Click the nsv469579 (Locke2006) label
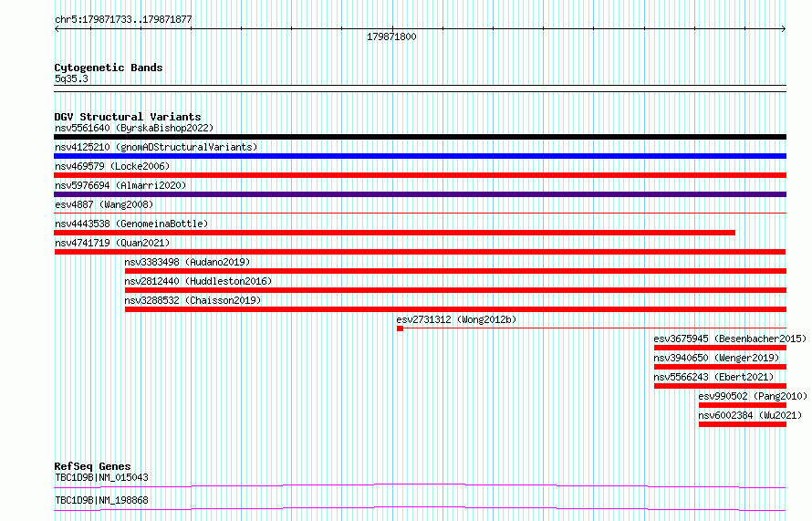Viewport: 812px width, 521px height. (112, 166)
